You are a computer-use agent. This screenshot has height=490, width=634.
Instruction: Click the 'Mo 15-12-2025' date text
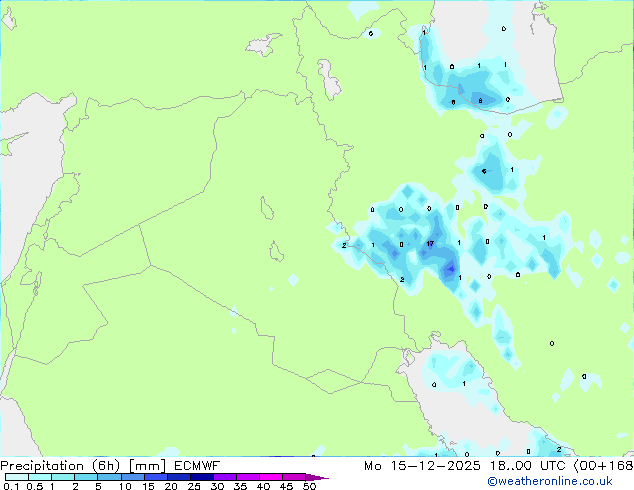[x=422, y=466]
